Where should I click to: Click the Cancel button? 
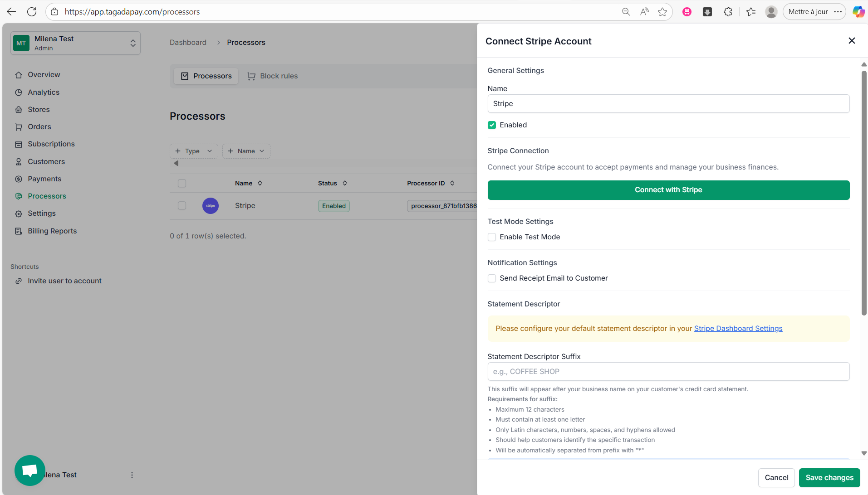click(x=776, y=478)
